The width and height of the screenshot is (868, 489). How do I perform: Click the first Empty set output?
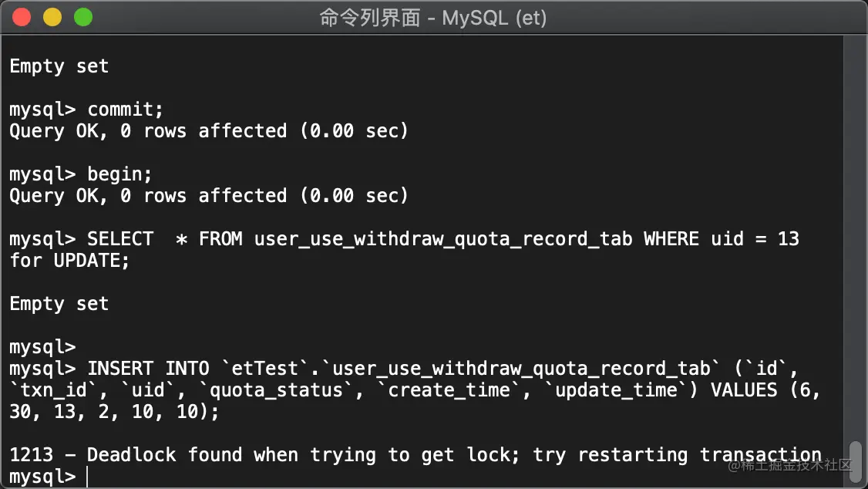pyautogui.click(x=59, y=66)
